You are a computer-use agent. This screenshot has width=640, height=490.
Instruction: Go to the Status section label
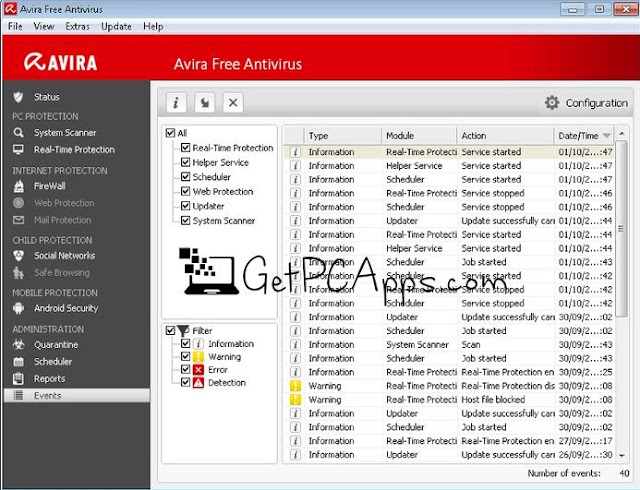coord(47,97)
